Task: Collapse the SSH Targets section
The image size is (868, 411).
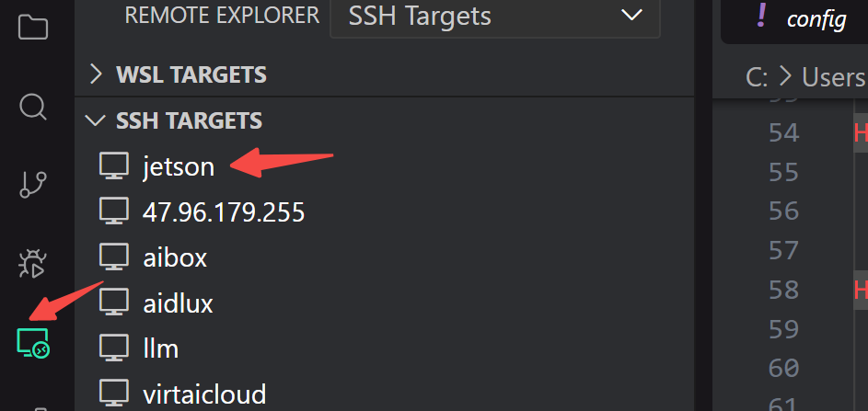Action: [95, 120]
